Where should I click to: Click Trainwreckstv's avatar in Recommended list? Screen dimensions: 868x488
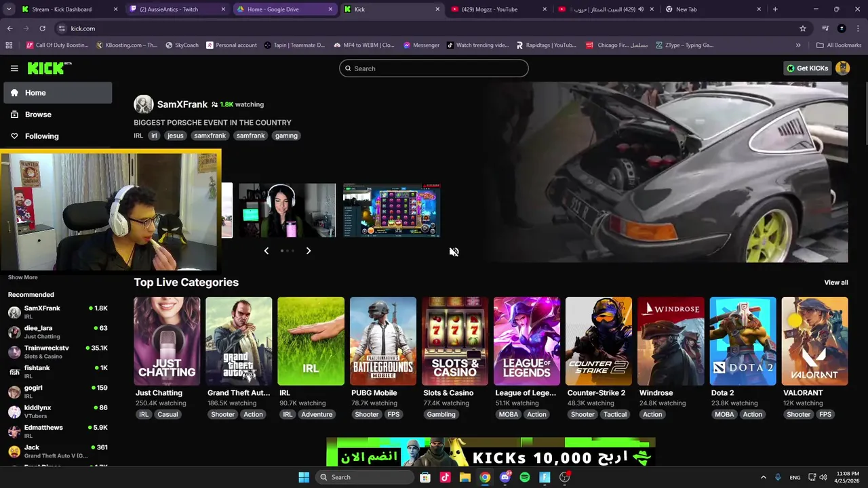14,352
